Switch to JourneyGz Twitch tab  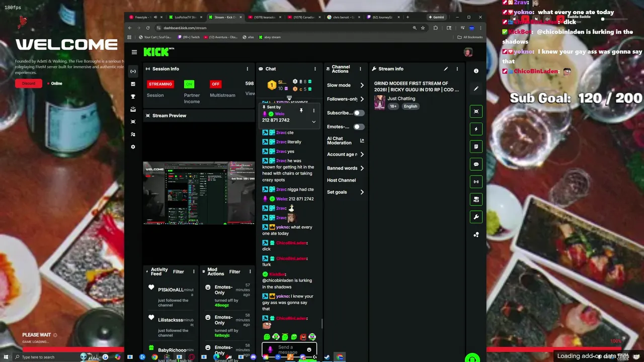pos(383,17)
